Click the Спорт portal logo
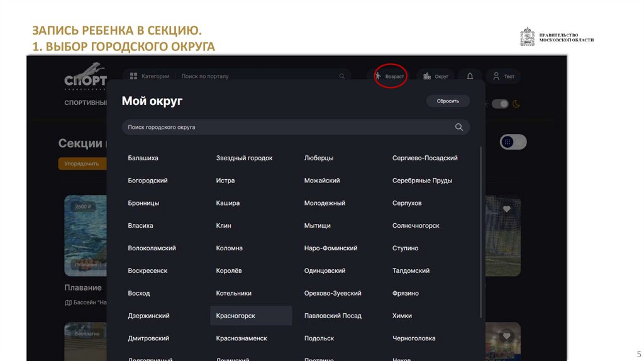Viewport: 644px width, 361px height. [86, 79]
